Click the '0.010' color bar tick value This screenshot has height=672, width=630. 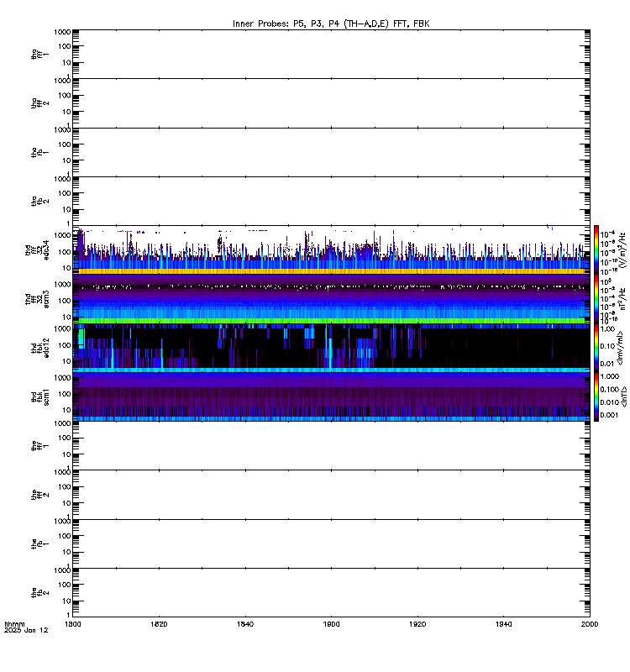(x=610, y=402)
